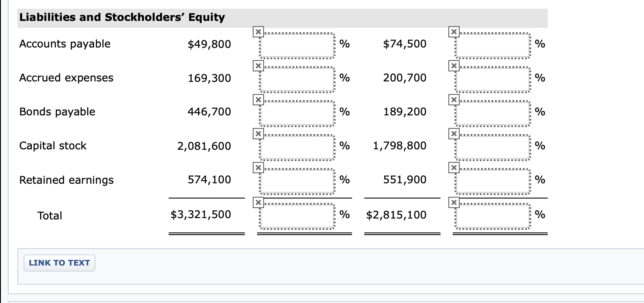
Task: Select the first Accounts payable input box
Action: [x=297, y=44]
